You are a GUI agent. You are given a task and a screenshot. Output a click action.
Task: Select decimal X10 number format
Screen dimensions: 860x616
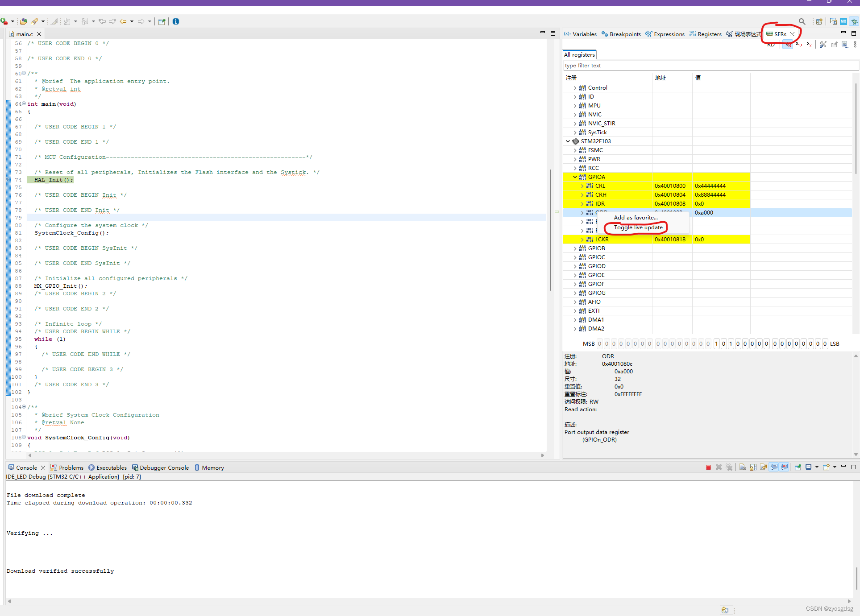tap(798, 45)
